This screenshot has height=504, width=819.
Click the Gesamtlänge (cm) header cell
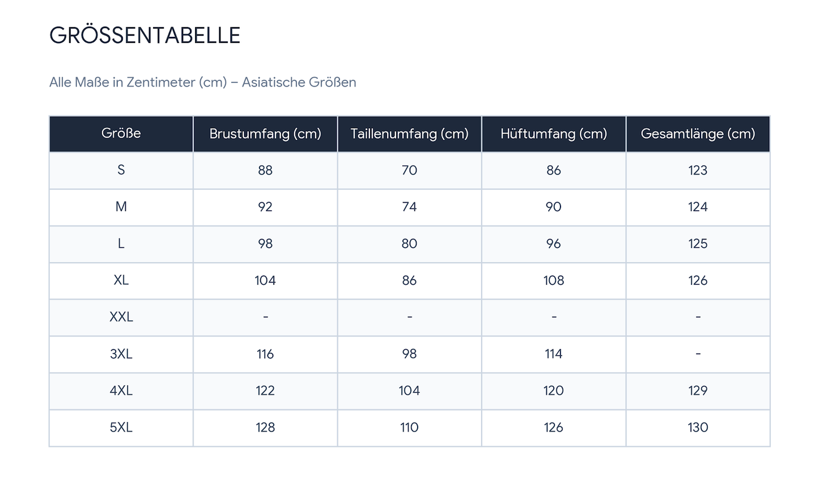(x=698, y=134)
